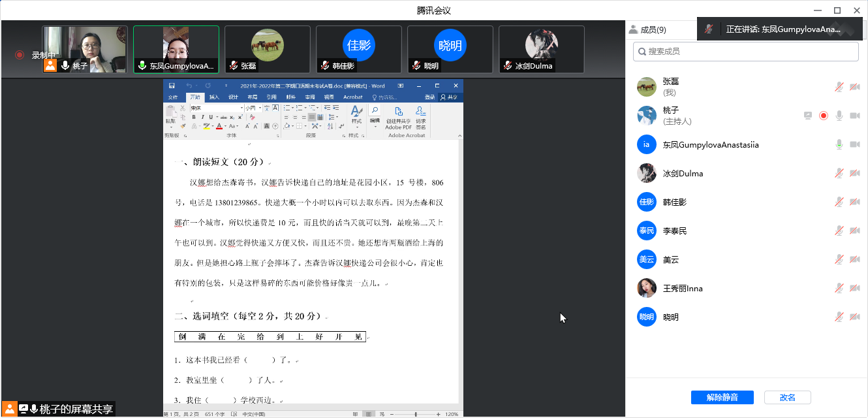Click the 解除静音 unmute button
Viewport: 868px width, 418px height.
pos(722,397)
